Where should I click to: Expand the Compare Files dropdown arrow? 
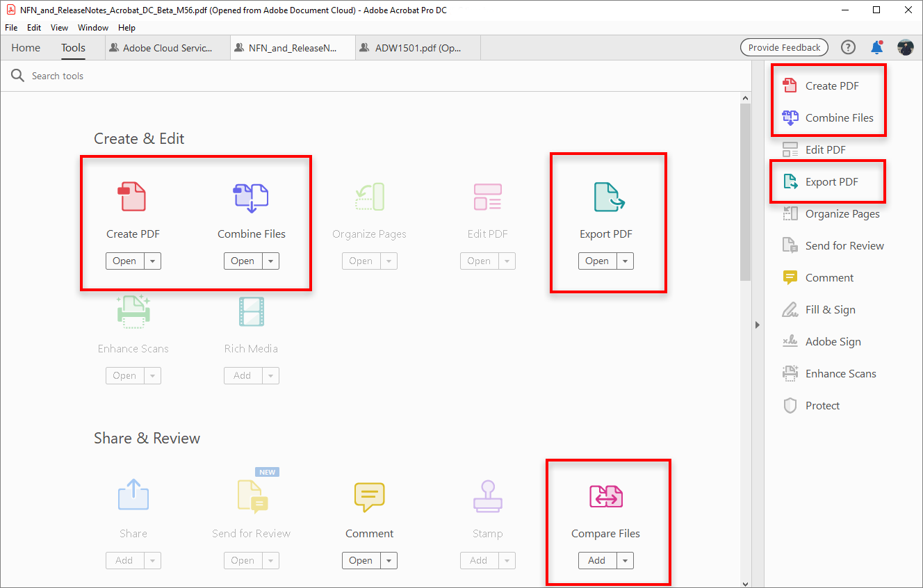626,560
